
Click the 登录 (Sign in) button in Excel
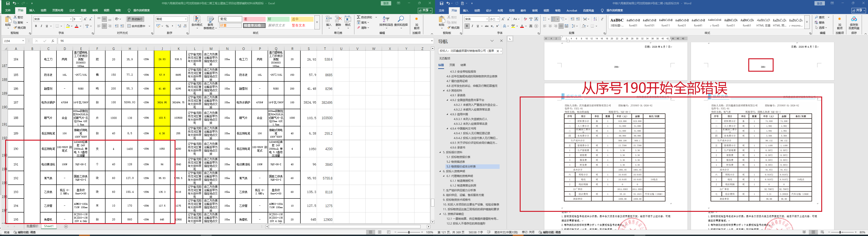pyautogui.click(x=386, y=3)
